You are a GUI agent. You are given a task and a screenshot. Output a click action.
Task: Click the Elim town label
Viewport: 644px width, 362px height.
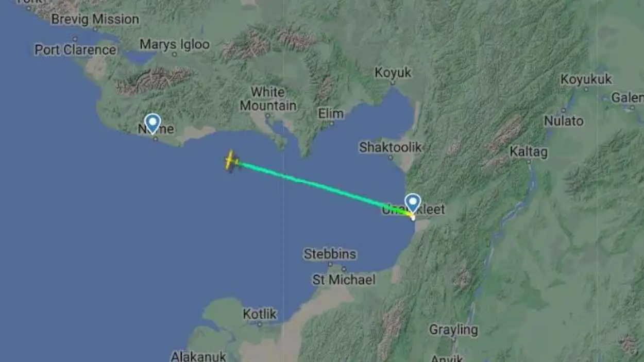tap(331, 113)
